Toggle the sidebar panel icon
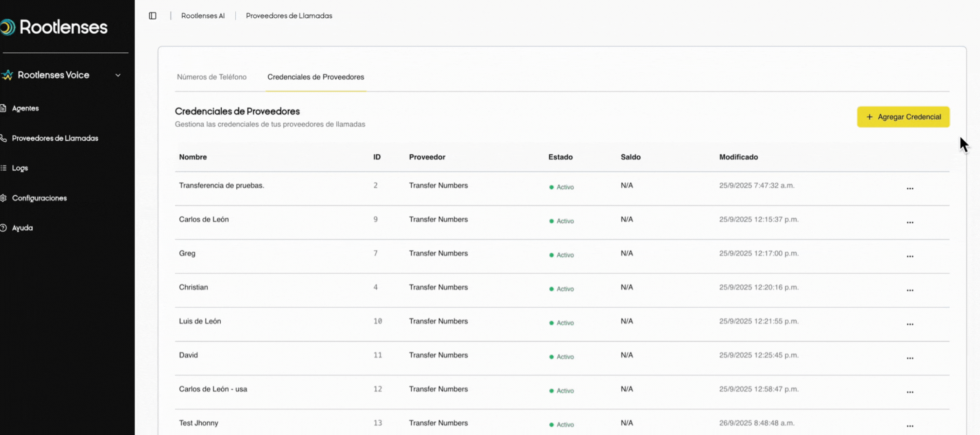 (x=152, y=16)
